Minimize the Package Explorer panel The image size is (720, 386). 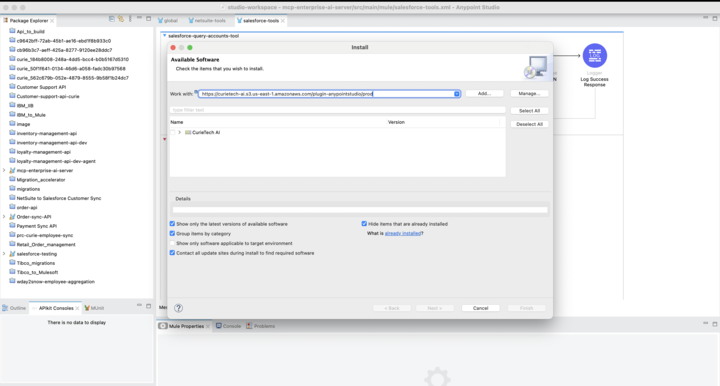click(x=139, y=18)
